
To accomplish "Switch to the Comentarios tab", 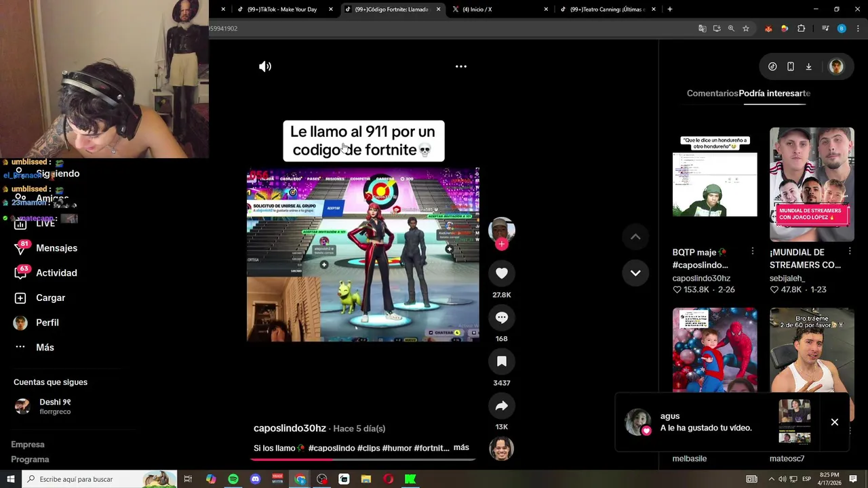I will pos(712,93).
